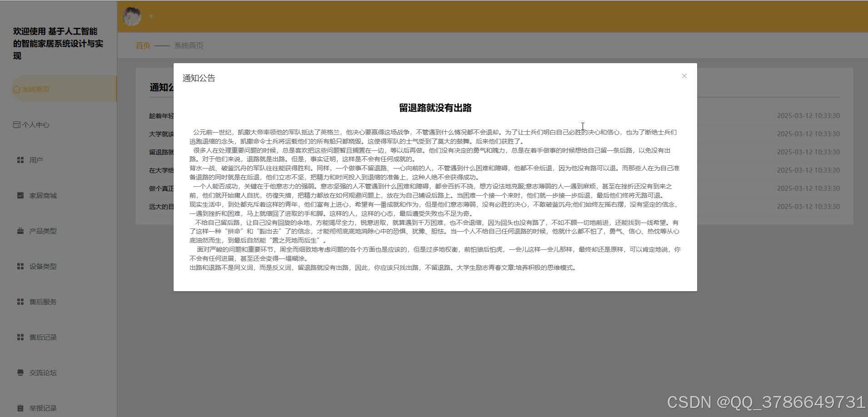The height and width of the screenshot is (417, 868).
Task: Open the 举报记录 report record icon
Action: [20, 407]
